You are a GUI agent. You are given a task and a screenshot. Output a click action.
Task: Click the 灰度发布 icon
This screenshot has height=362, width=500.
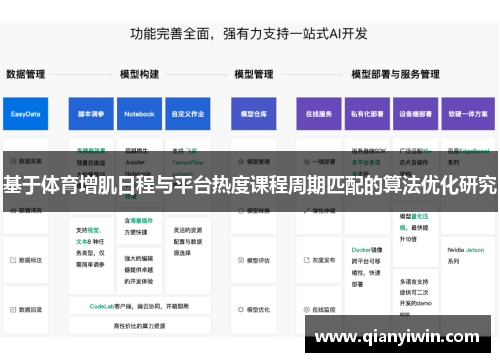[x=307, y=260]
